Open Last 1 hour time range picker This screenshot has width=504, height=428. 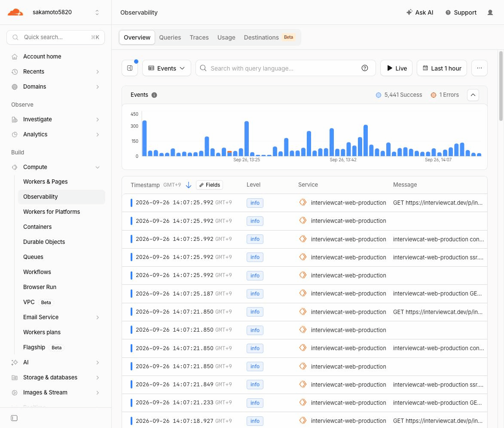(x=442, y=68)
